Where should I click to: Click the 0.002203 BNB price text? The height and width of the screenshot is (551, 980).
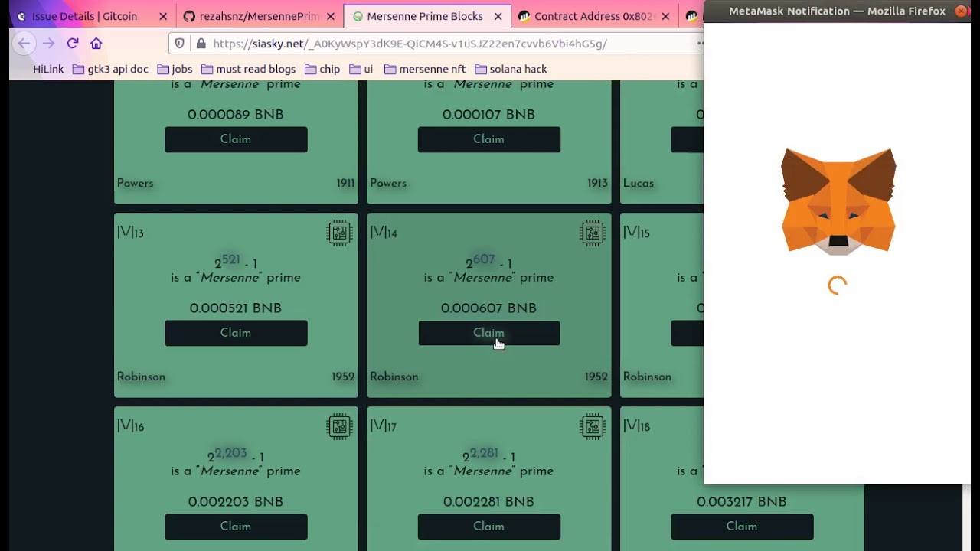pos(236,501)
